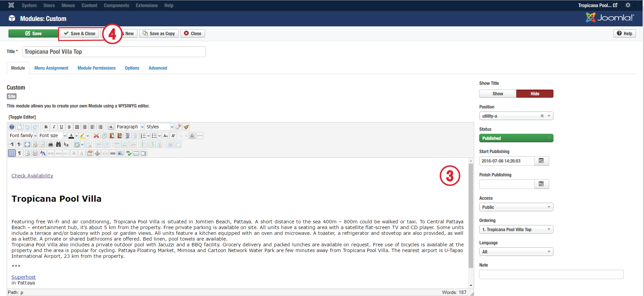Set left-to-right text direction icon

coord(12,144)
